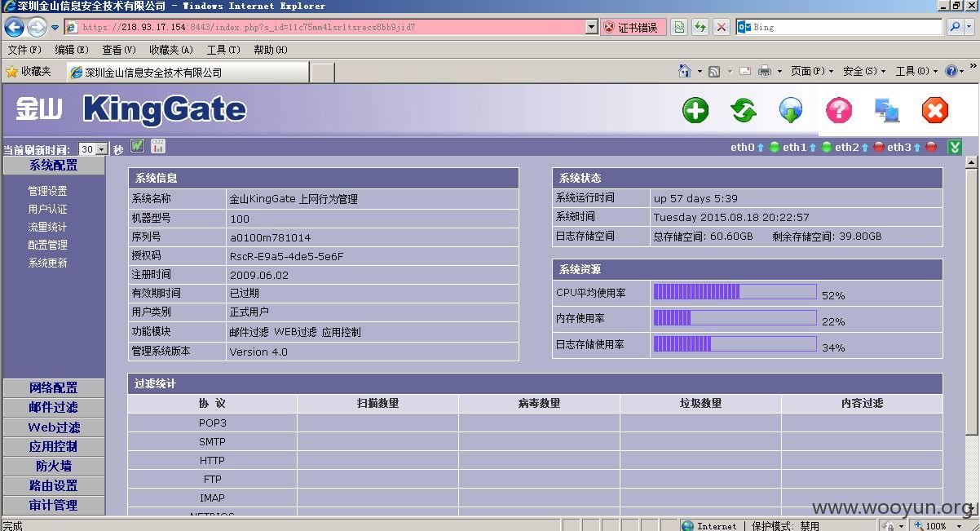This screenshot has width=980, height=531.
Task: Click the 流量统计 link
Action: [x=47, y=227]
